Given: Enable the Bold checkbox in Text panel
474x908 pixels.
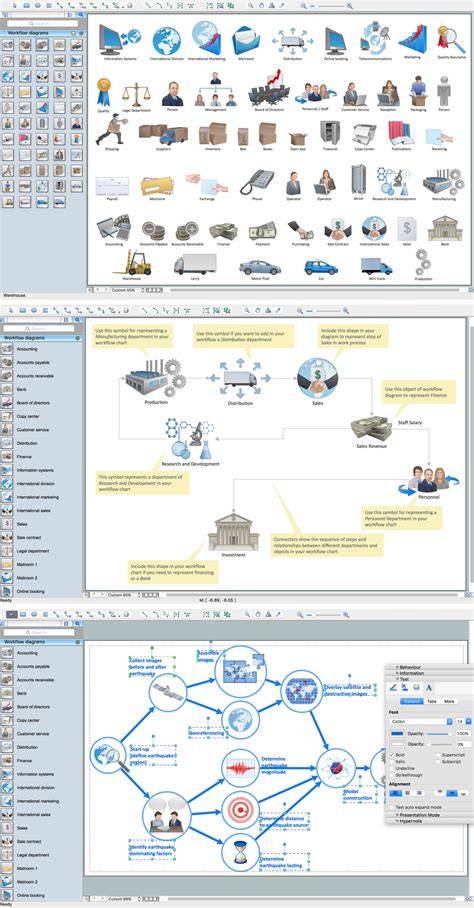Looking at the screenshot, I should tap(392, 755).
